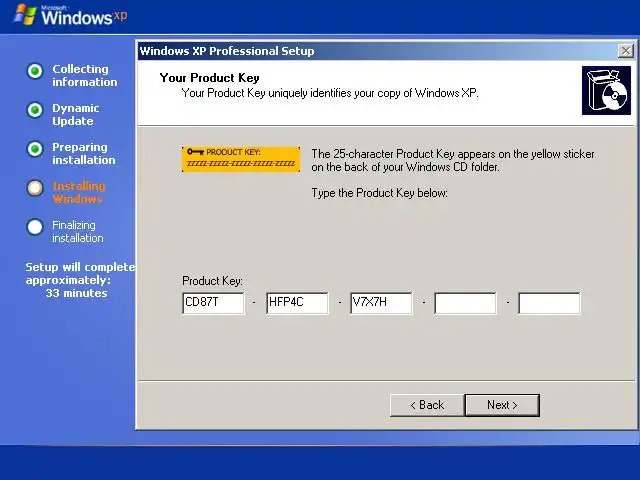The height and width of the screenshot is (480, 640).
Task: Click the Collecting information step indicator
Action: coord(35,71)
